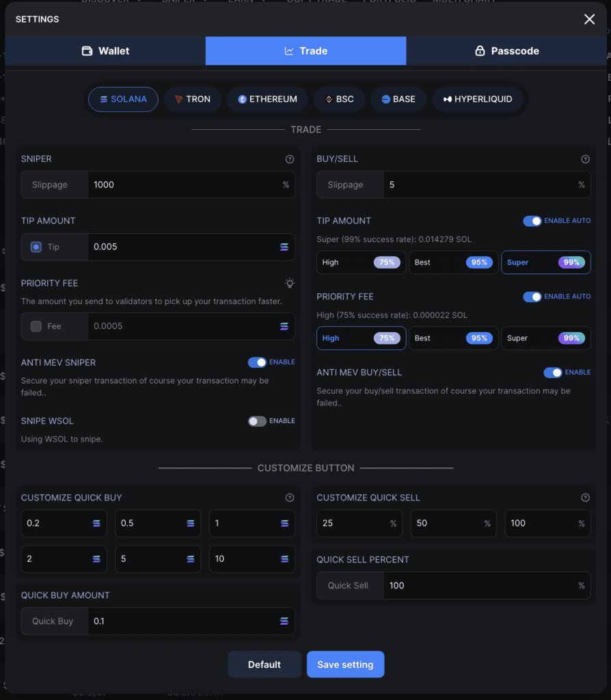Open the Sniper help question-mark icon
Screen dimensions: 611x700
click(x=290, y=159)
